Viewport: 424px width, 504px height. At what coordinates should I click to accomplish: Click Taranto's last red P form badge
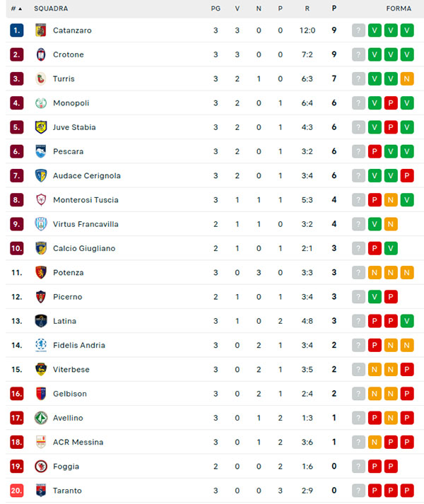[407, 491]
